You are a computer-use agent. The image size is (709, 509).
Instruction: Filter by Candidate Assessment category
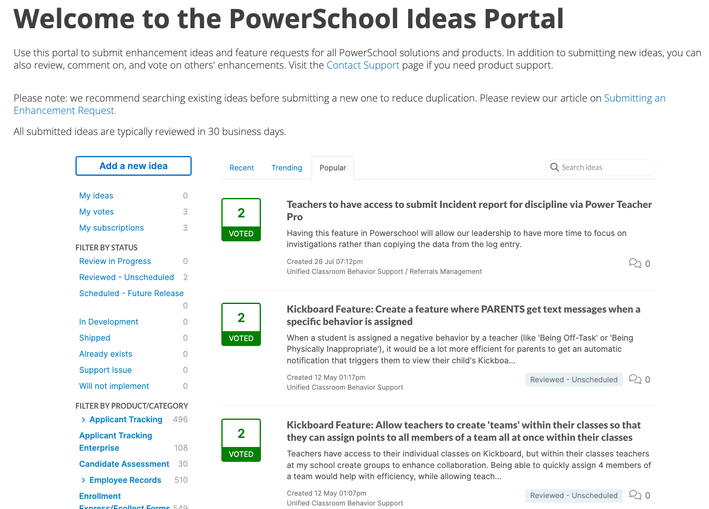[124, 464]
